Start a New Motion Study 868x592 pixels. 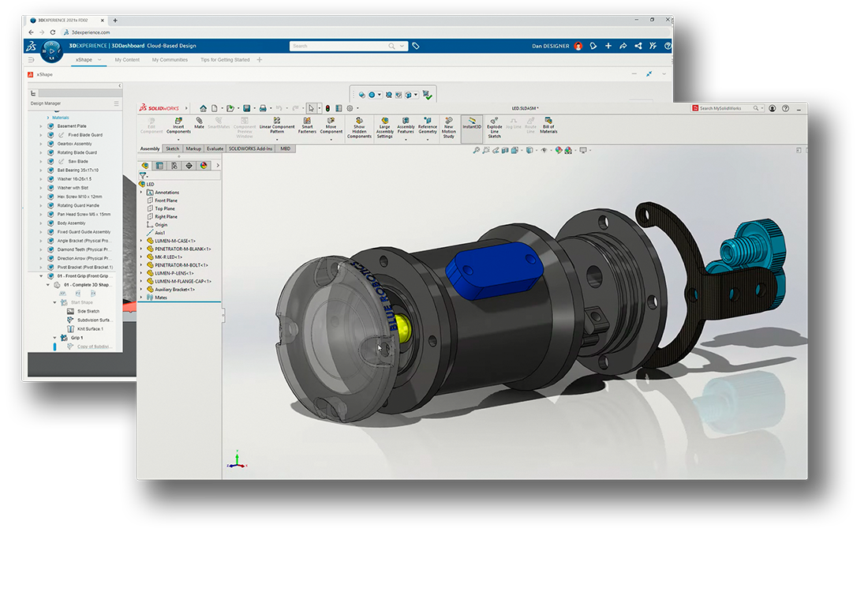(449, 127)
